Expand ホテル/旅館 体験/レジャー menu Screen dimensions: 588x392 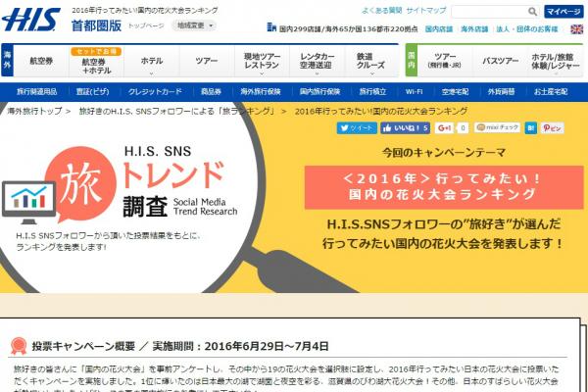(x=556, y=61)
